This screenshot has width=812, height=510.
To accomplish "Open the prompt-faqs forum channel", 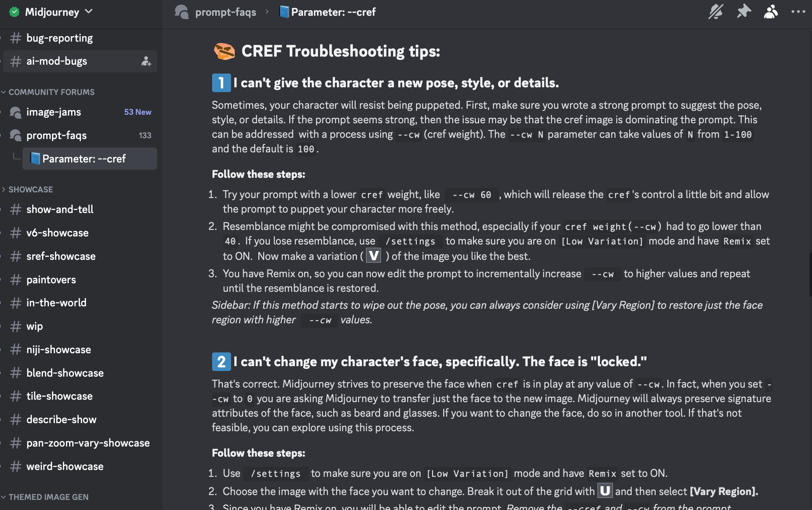I will tap(80, 135).
